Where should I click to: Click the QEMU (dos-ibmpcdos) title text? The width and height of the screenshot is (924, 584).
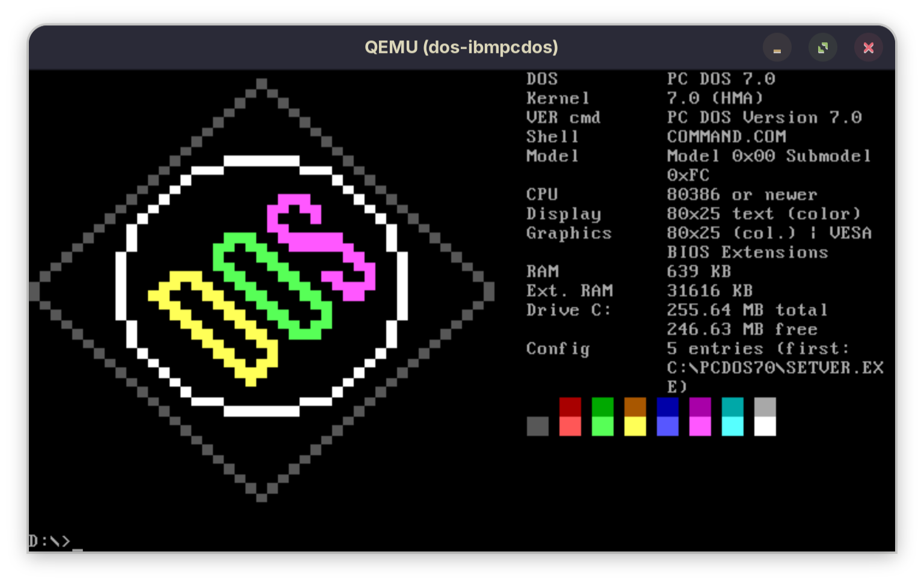[461, 47]
